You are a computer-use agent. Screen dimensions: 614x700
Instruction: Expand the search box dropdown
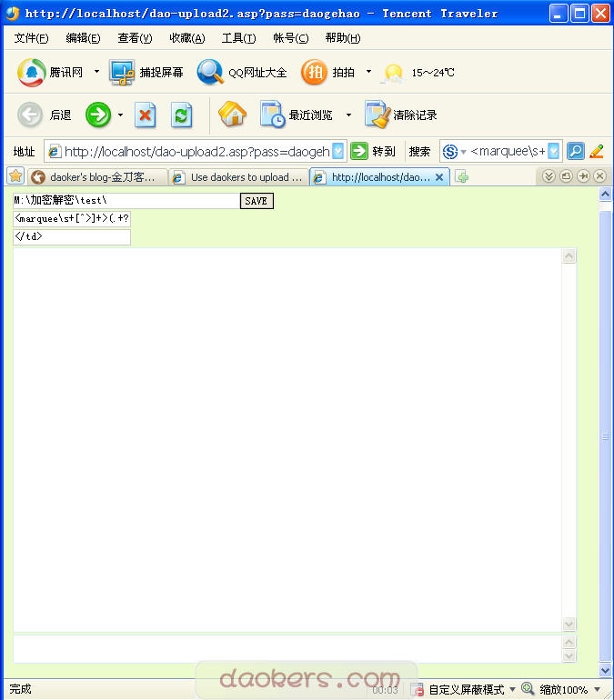554,151
